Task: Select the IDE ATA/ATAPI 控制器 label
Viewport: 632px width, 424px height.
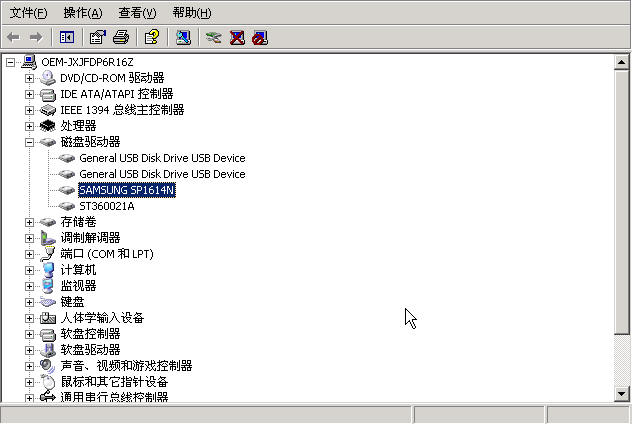Action: coord(116,94)
